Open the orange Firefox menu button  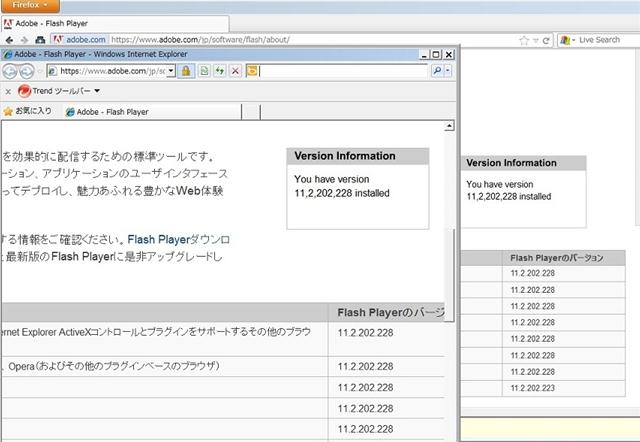(x=29, y=5)
